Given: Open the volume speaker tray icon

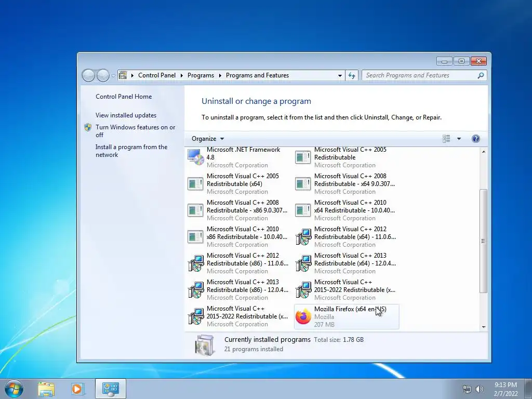Looking at the screenshot, I should point(480,389).
